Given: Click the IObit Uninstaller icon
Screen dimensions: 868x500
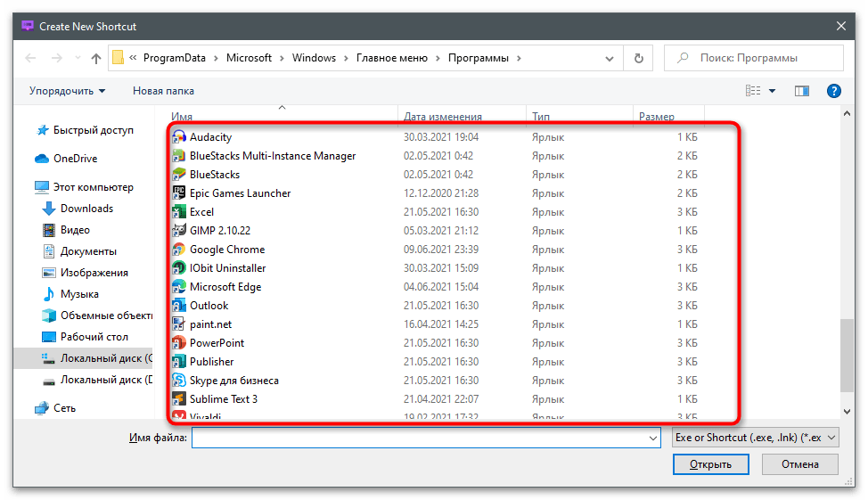Looking at the screenshot, I should 179,268.
